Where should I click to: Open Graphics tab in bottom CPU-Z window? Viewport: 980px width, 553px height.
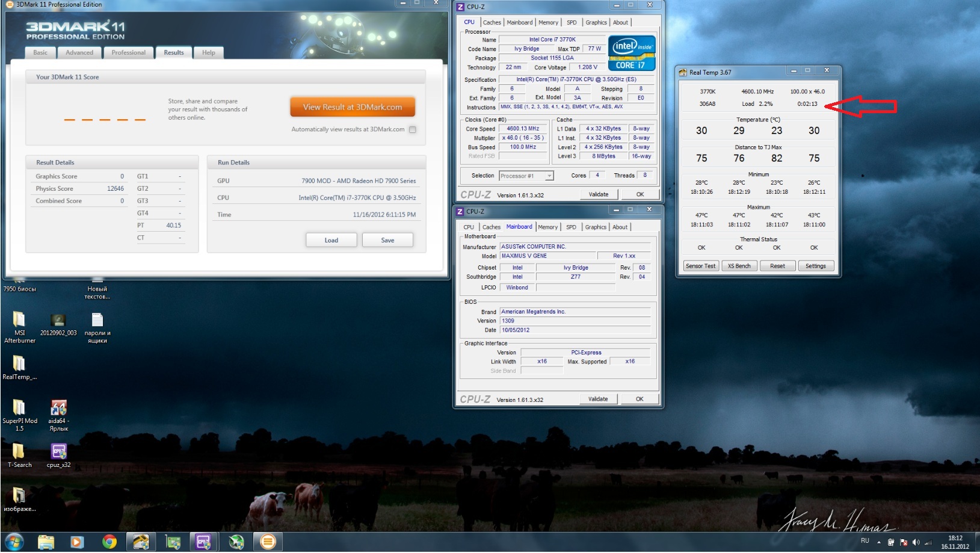pos(596,227)
